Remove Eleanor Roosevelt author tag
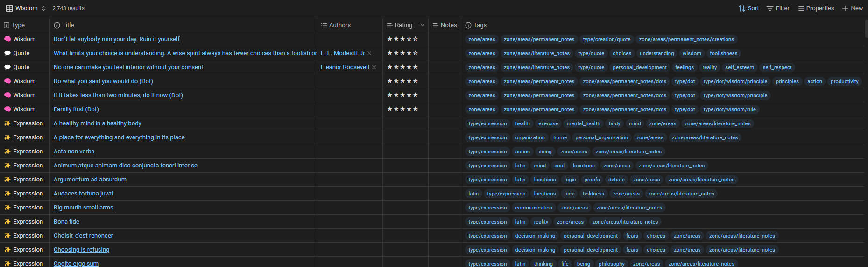This screenshot has height=267, width=868. click(x=374, y=67)
